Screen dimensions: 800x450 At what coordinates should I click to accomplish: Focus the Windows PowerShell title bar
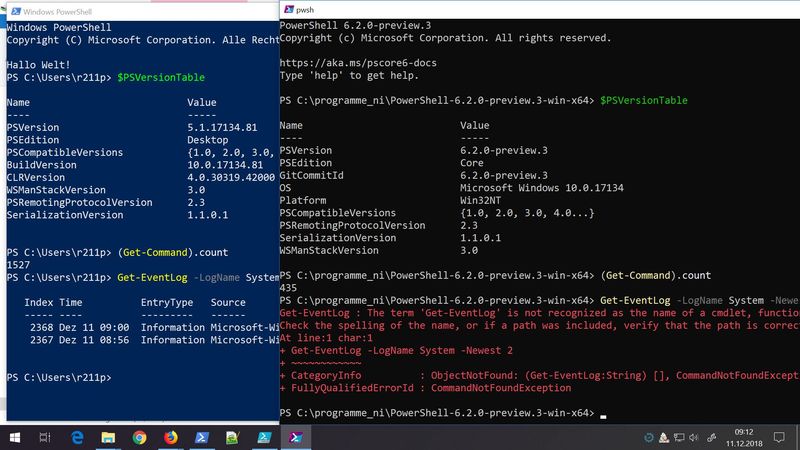pos(143,11)
